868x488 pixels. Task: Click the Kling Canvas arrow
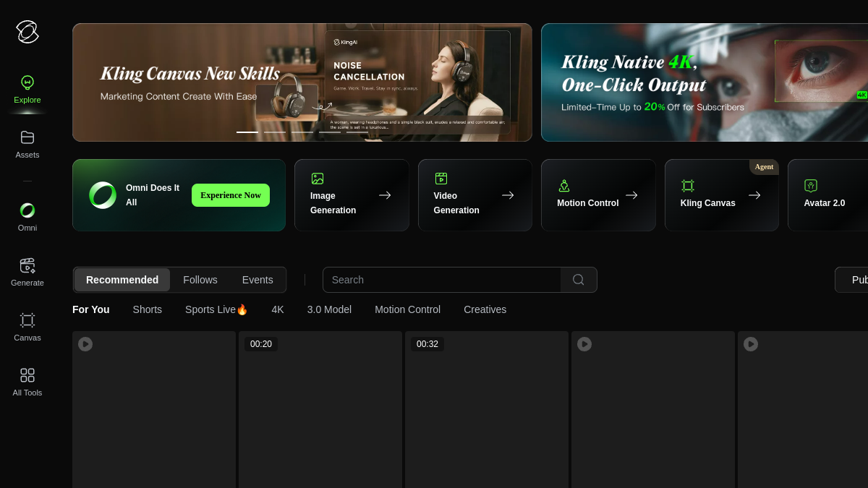click(754, 195)
